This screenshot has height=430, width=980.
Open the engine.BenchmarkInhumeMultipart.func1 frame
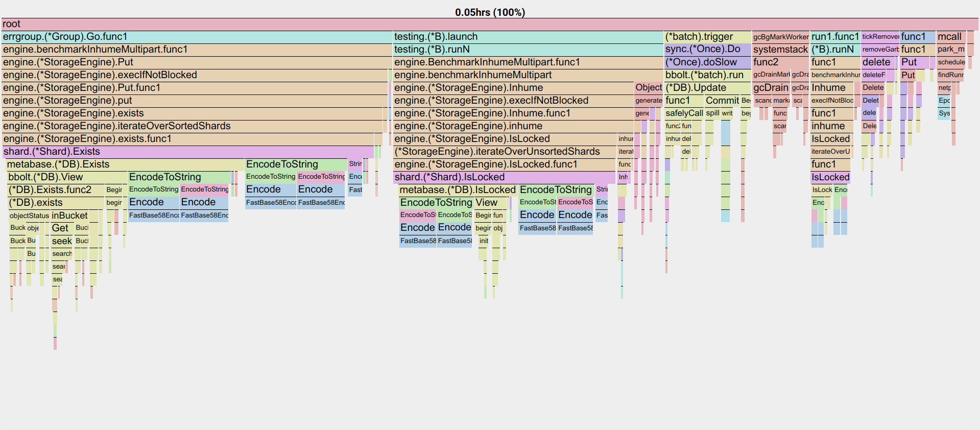pos(528,62)
